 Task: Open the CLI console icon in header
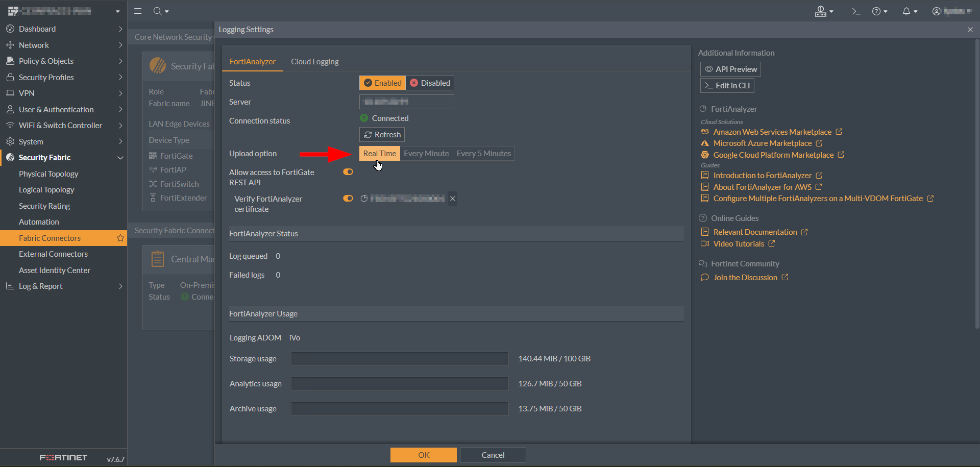(x=856, y=11)
